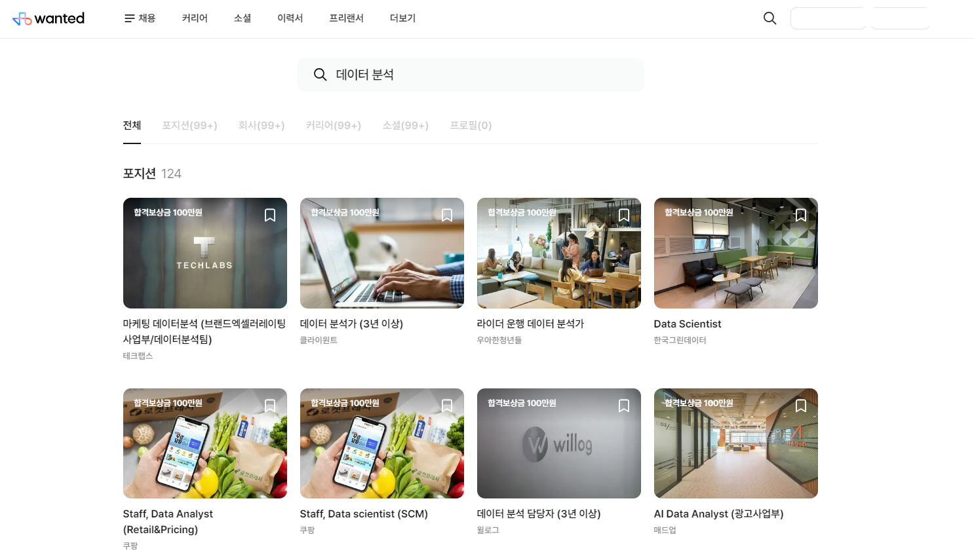974x560 pixels.
Task: Click the Wanted logo in header
Action: pyautogui.click(x=49, y=18)
